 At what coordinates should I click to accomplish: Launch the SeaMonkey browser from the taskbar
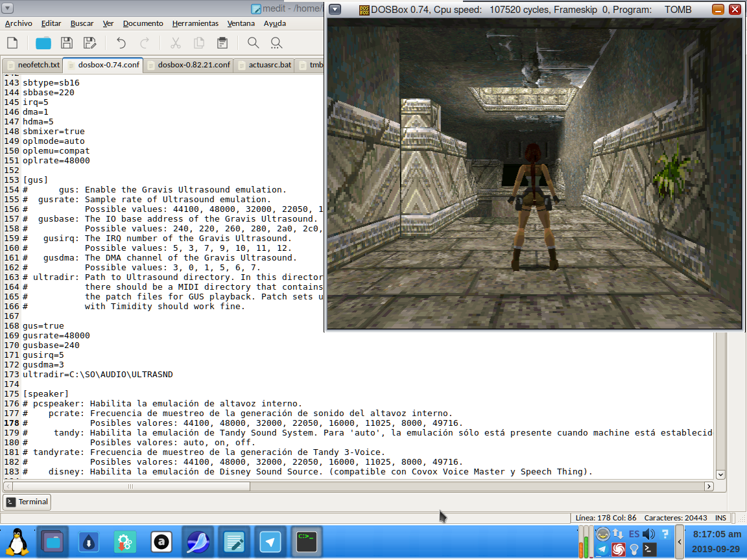198,542
